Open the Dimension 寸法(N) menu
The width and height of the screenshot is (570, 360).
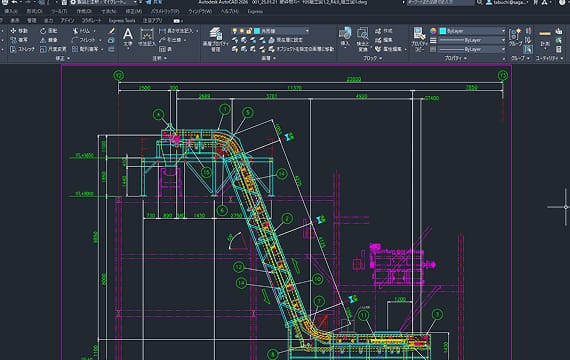[108, 12]
